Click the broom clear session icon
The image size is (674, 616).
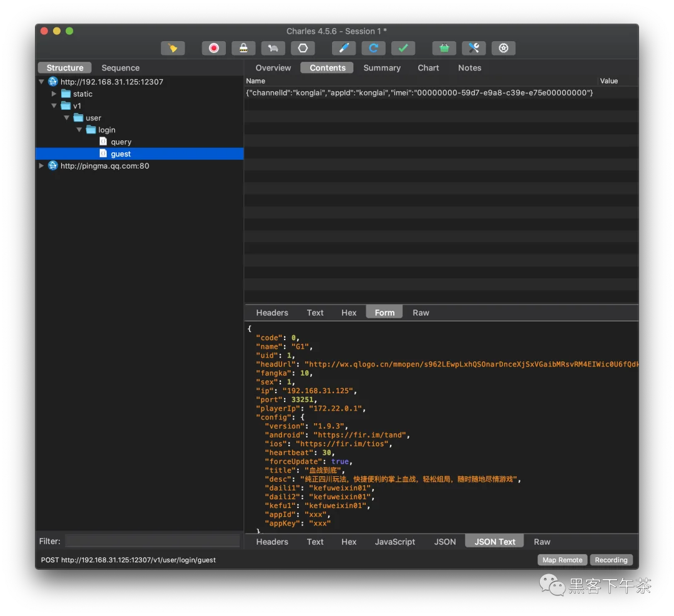tap(173, 48)
